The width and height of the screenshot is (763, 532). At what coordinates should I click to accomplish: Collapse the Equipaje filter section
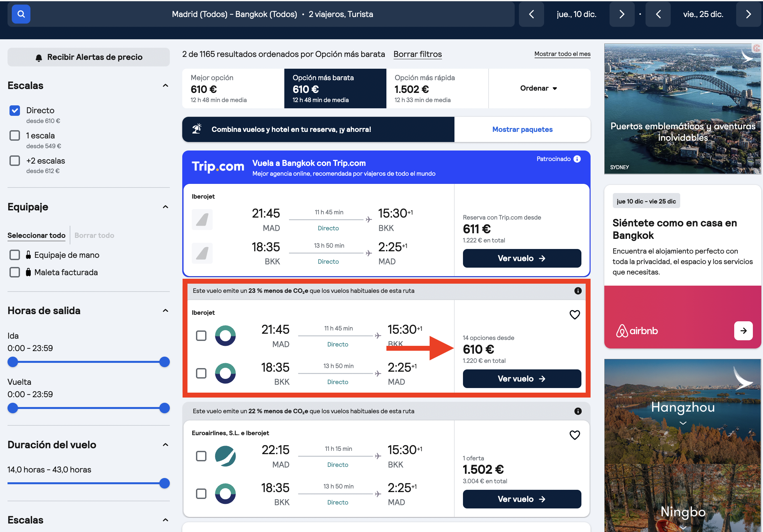click(x=165, y=207)
